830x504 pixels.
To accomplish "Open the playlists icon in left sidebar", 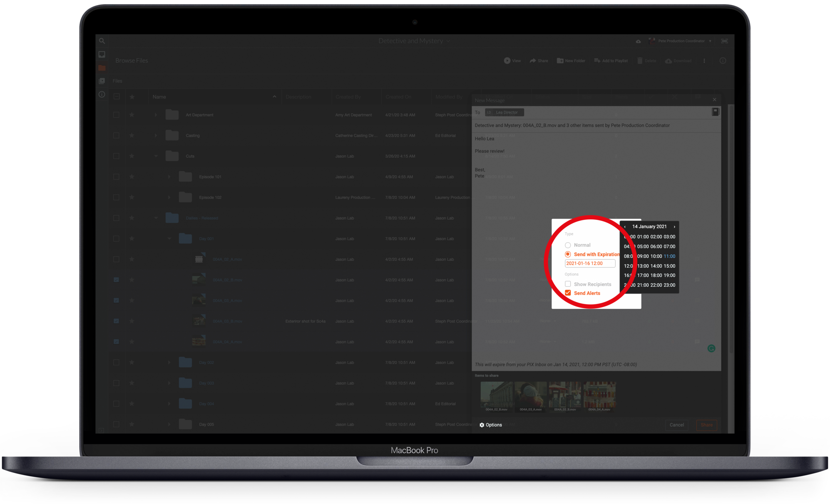I will click(x=102, y=81).
